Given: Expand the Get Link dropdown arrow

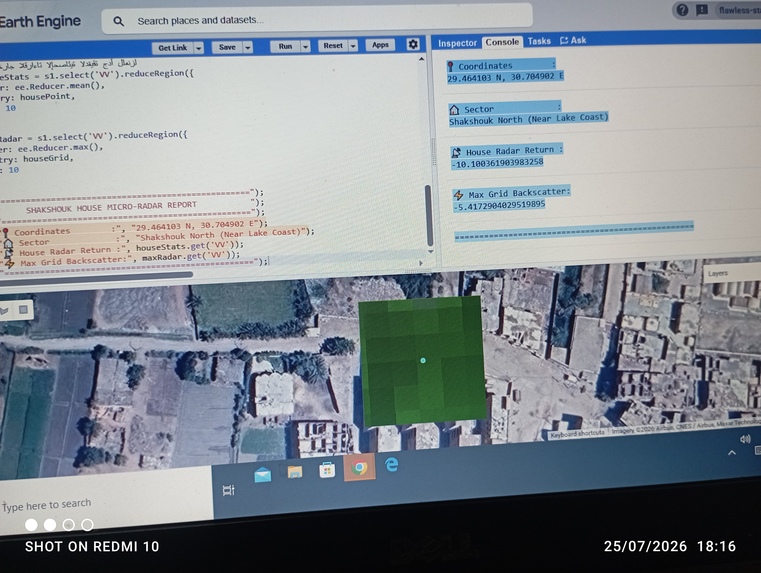Looking at the screenshot, I should (199, 48).
